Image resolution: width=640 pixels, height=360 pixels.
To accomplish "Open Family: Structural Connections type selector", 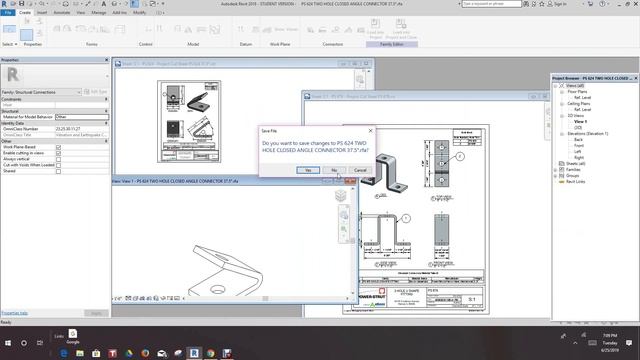I will pos(41,92).
